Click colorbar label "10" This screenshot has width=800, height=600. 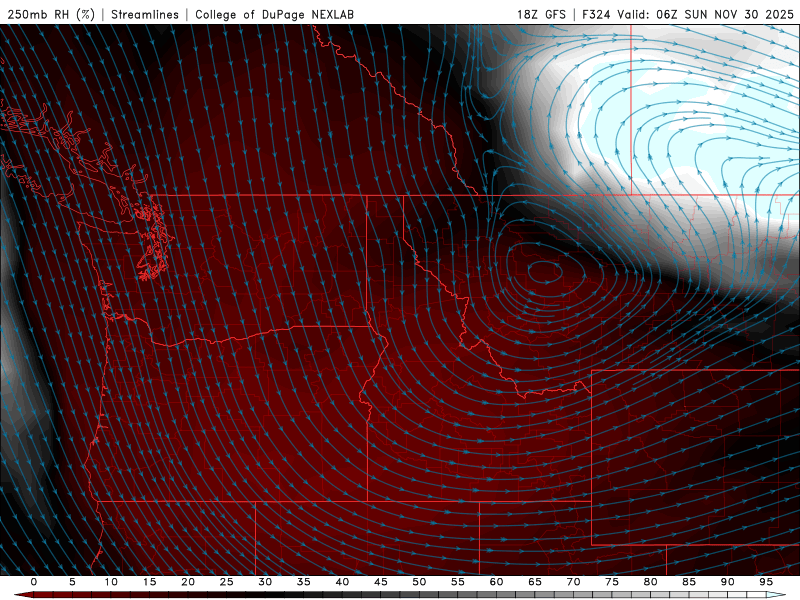coord(111,582)
